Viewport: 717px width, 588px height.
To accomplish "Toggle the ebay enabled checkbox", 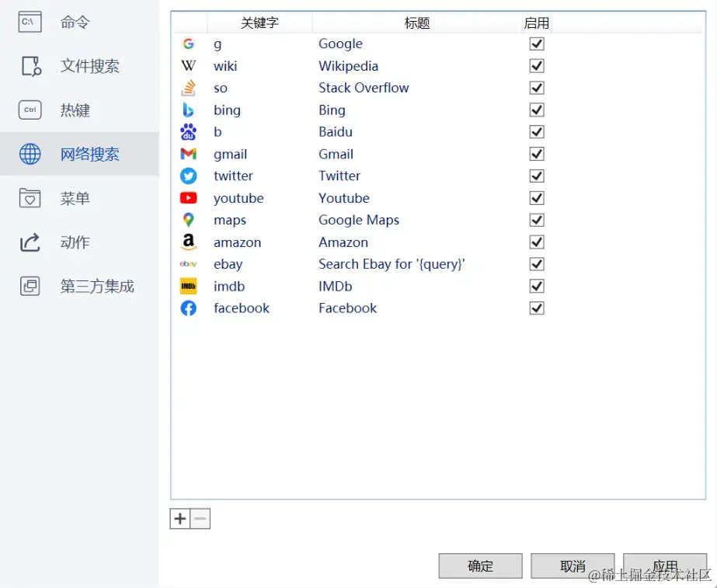I will point(537,264).
